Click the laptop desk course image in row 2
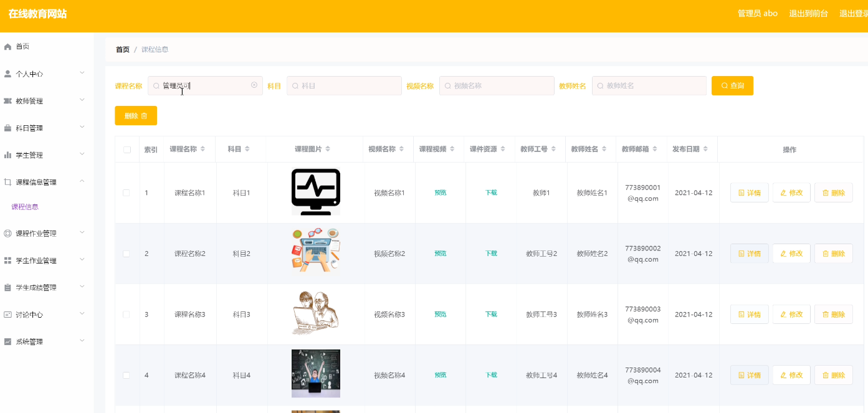868x413 pixels. point(316,250)
